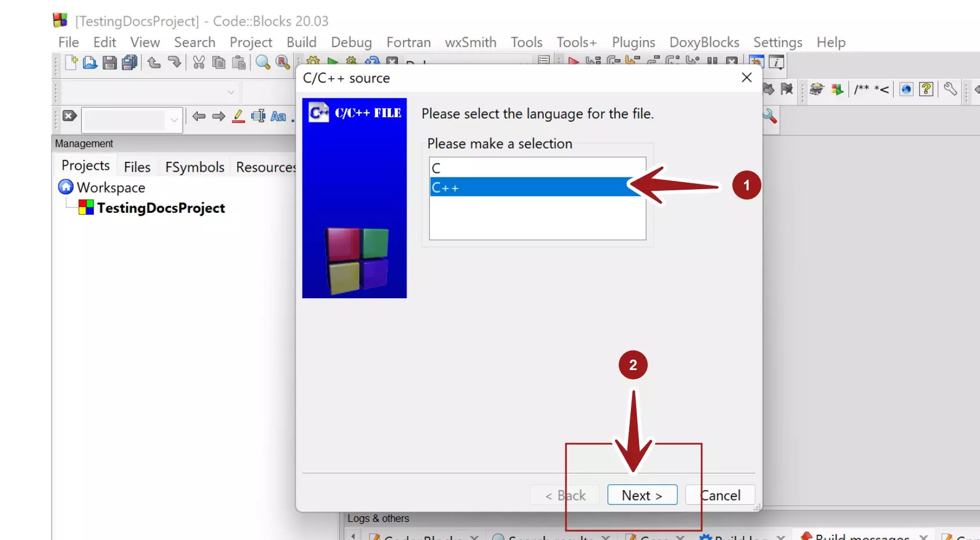The height and width of the screenshot is (540, 980).
Task: Choose C++ in the language list
Action: 538,187
